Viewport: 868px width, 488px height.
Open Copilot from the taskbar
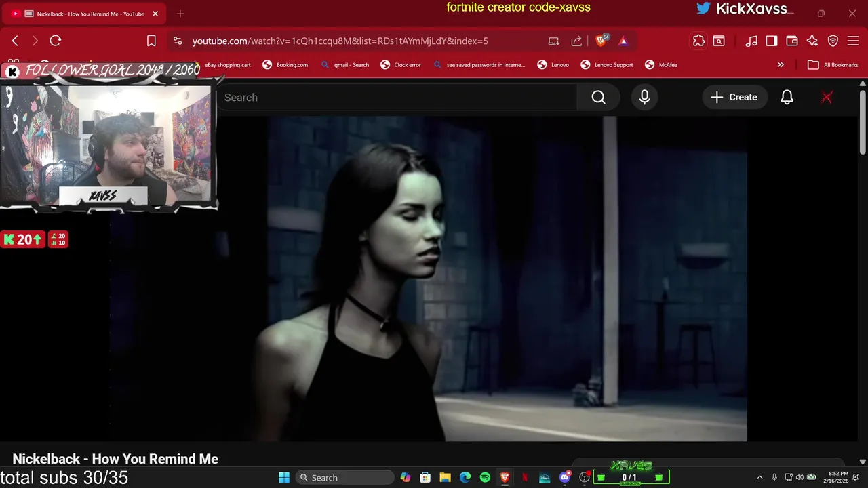point(406,477)
